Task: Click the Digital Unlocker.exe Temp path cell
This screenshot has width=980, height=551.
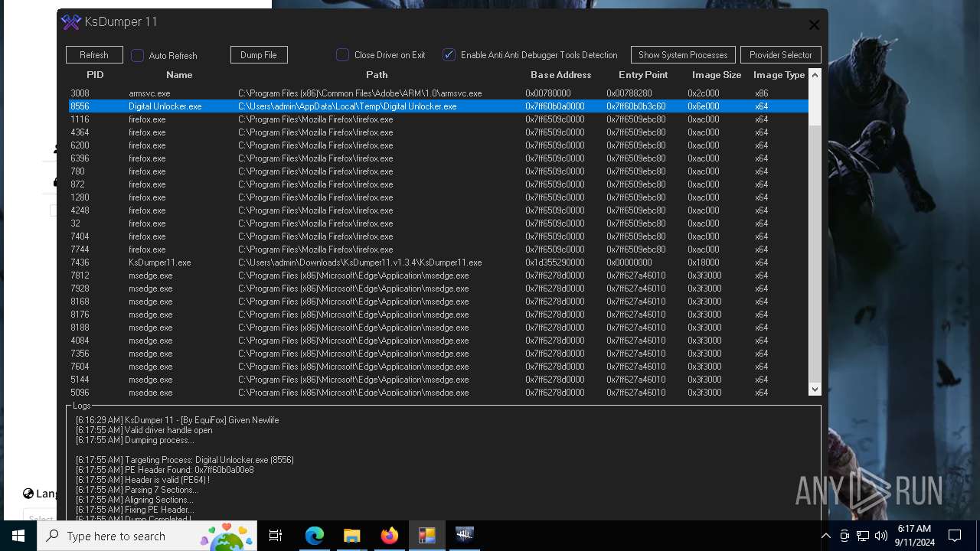Action: coord(347,106)
